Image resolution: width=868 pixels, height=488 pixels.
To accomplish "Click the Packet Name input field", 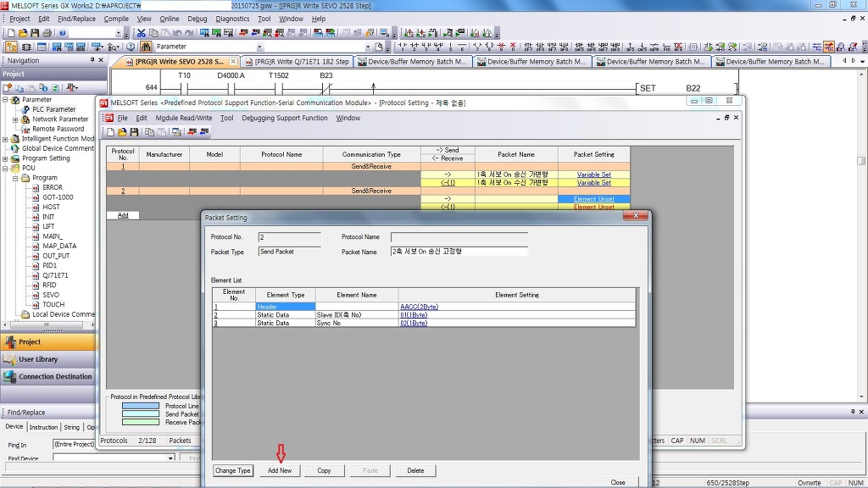I will (459, 252).
